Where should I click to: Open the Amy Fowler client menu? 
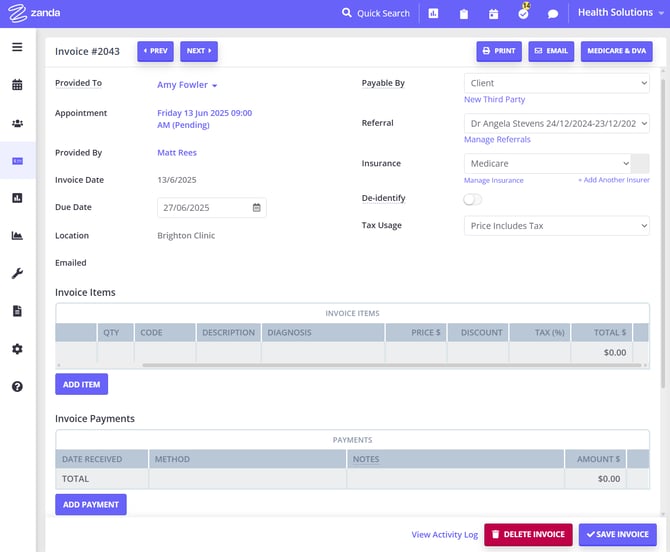(x=187, y=85)
